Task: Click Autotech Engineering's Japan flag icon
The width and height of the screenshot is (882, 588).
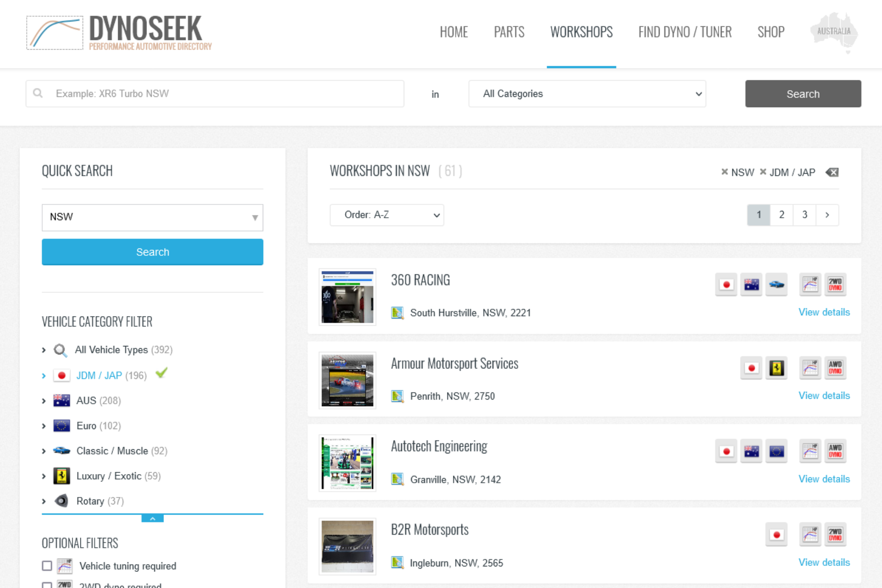Action: pyautogui.click(x=726, y=452)
